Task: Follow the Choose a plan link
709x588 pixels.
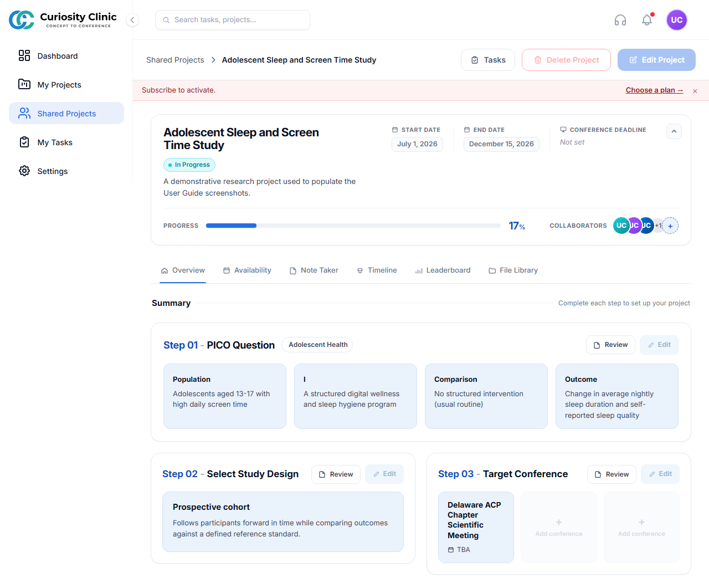Action: 654,90
